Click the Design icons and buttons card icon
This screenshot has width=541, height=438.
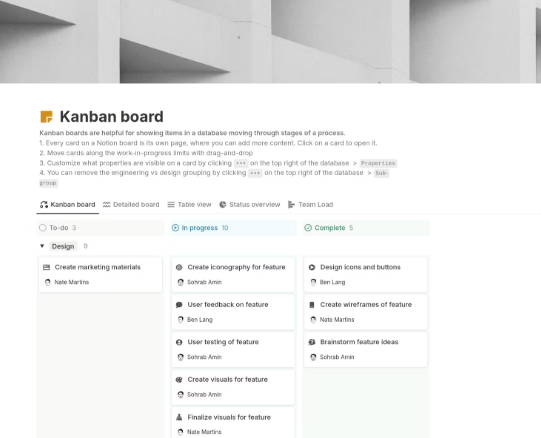click(312, 267)
